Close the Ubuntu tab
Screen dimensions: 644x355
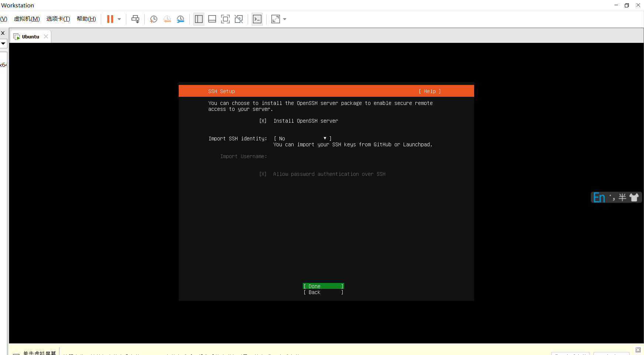46,37
